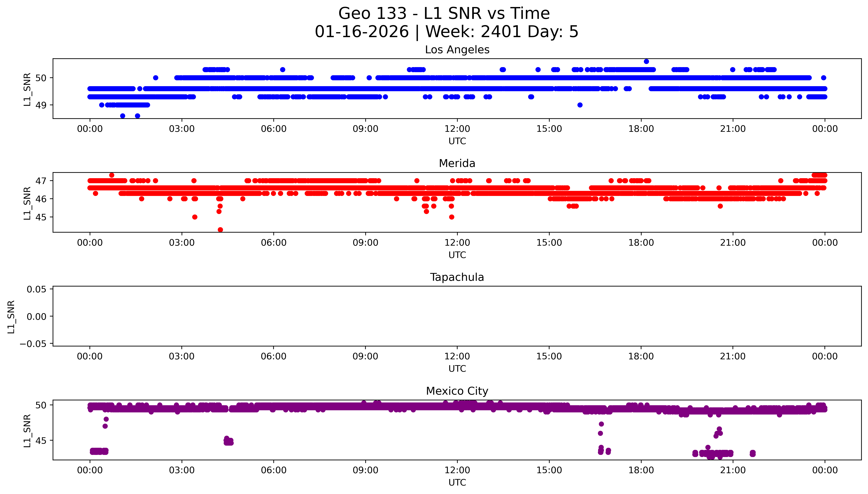Click the UTC axis label under Mexico City plot
Viewport: 868px width, 494px height.
click(457, 482)
